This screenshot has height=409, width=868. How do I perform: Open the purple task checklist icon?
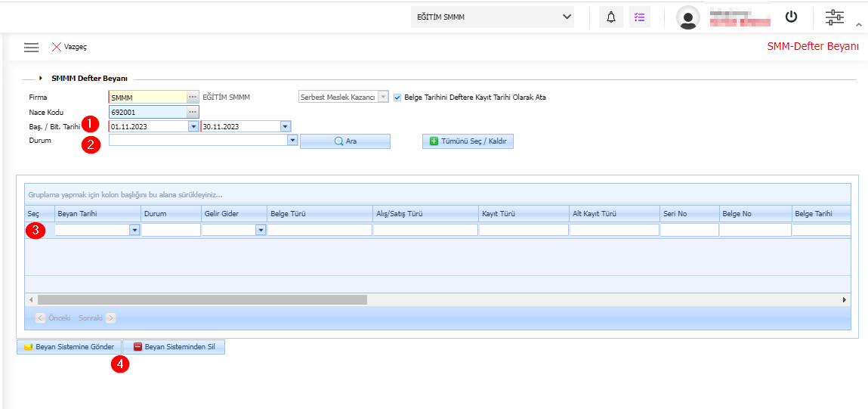tap(640, 17)
